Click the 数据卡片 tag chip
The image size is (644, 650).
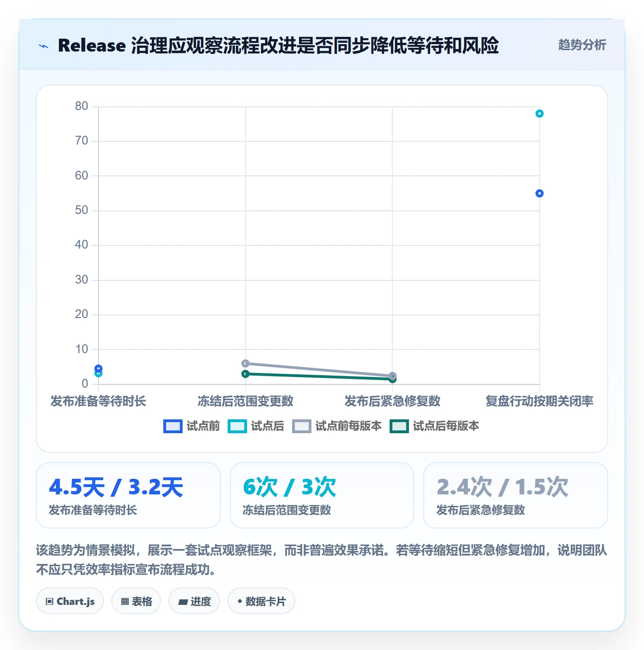(x=261, y=601)
